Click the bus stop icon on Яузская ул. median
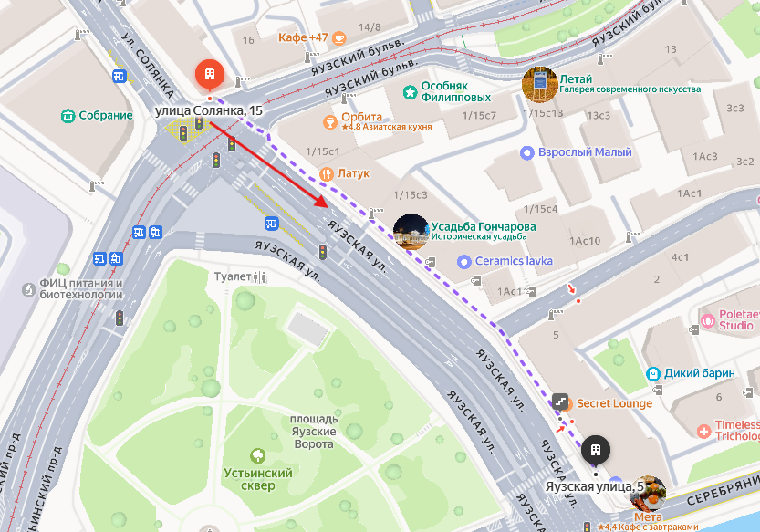 (x=272, y=224)
